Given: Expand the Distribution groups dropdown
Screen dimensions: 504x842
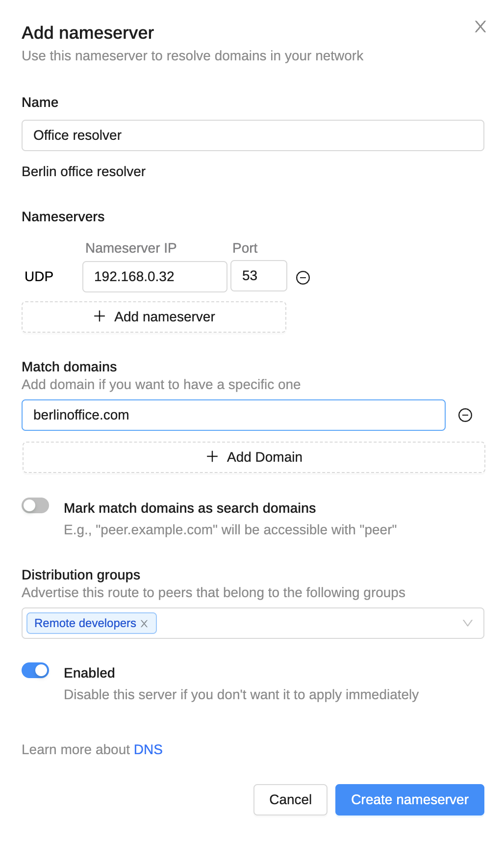Looking at the screenshot, I should [x=467, y=623].
